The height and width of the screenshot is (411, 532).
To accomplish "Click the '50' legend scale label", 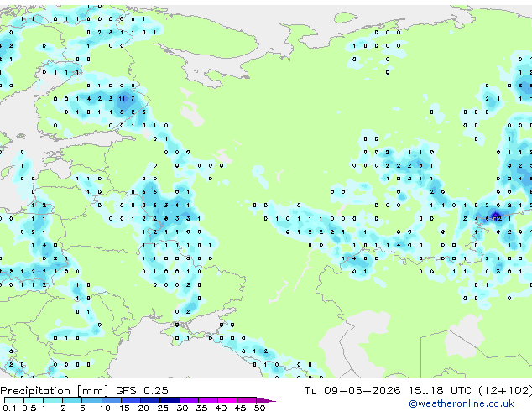I will (x=259, y=408).
